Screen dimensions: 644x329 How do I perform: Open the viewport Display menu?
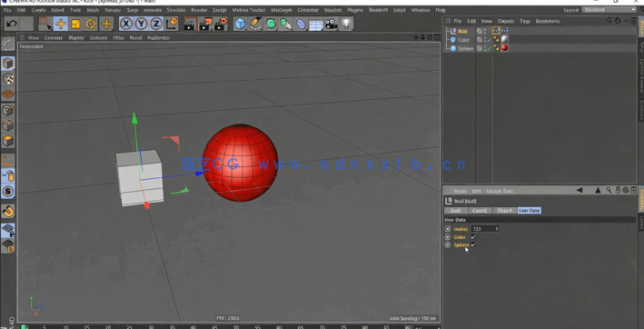pos(76,38)
